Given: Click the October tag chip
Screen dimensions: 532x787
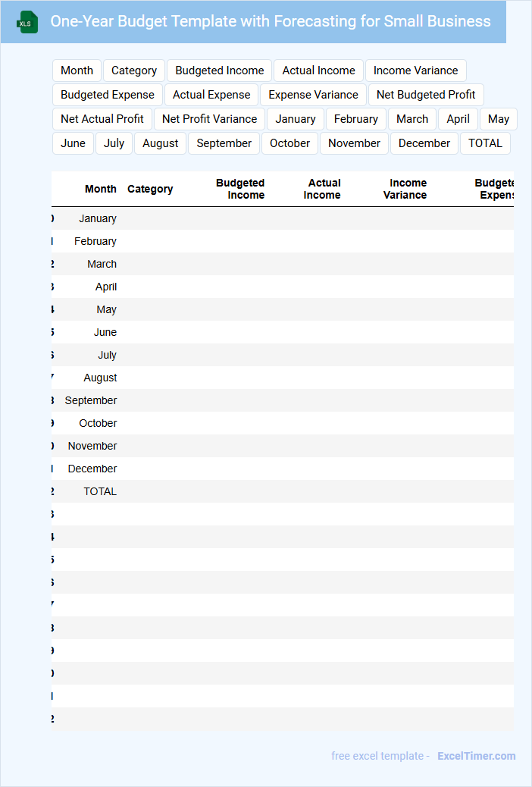Looking at the screenshot, I should (289, 143).
